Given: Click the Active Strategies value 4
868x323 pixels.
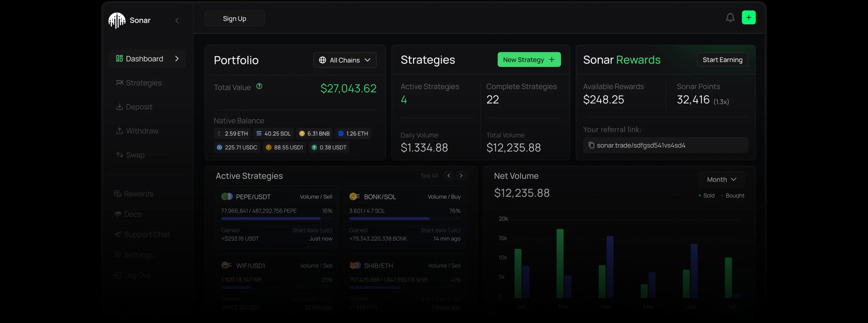Looking at the screenshot, I should tap(404, 99).
